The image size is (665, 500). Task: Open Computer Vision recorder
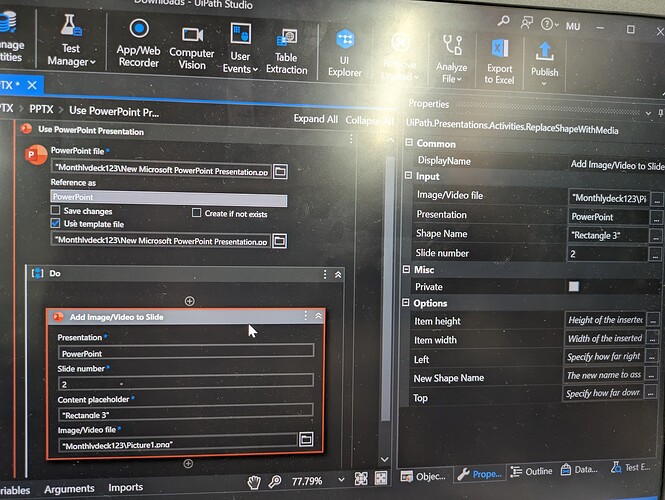point(192,47)
